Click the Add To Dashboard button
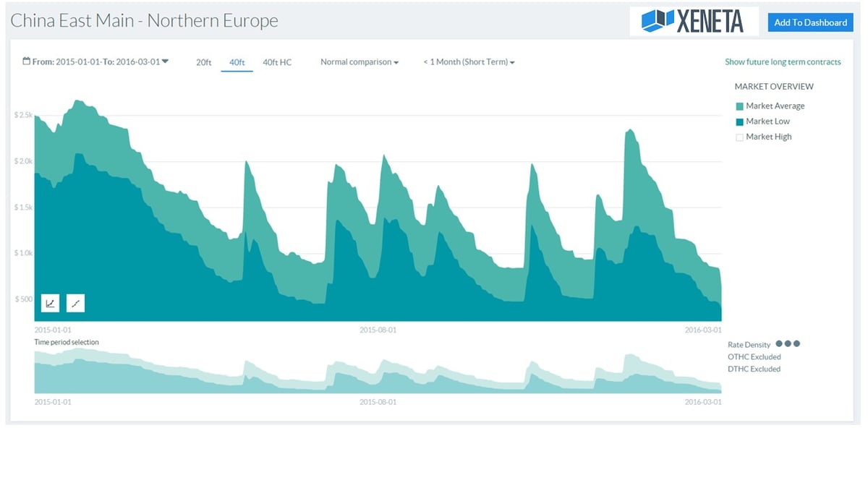This screenshot has height=488, width=868. click(810, 22)
